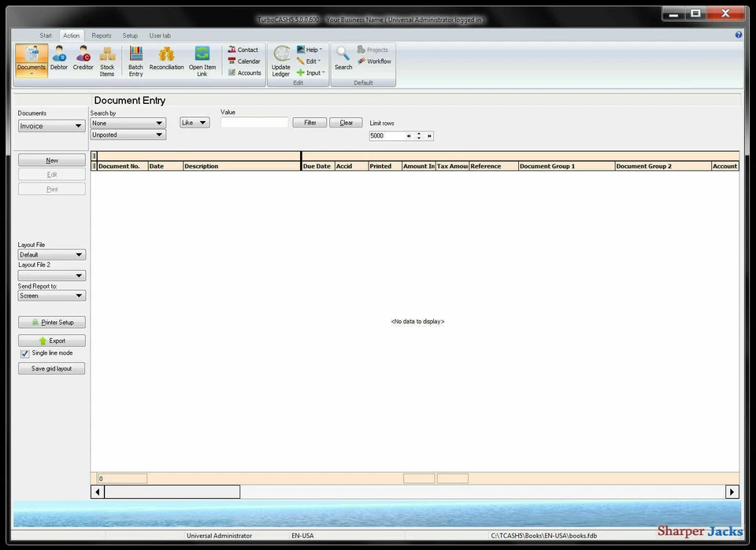This screenshot has width=756, height=550.
Task: Click the Update Ledger icon
Action: [x=280, y=59]
